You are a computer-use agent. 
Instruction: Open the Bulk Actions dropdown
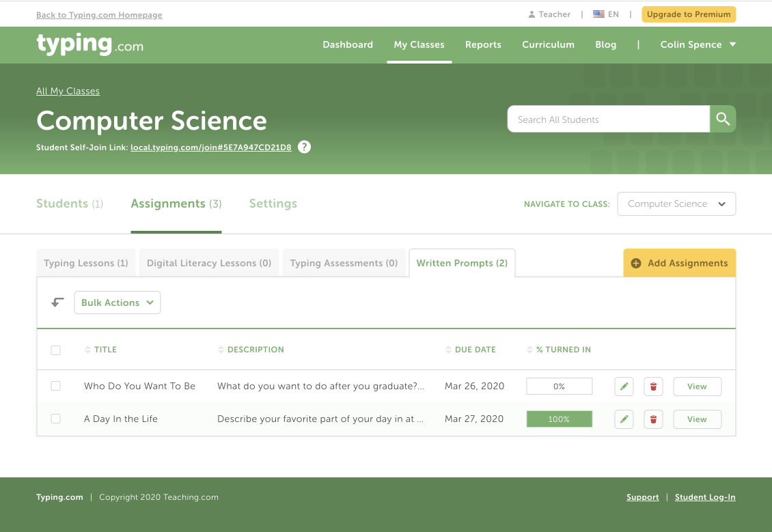(x=117, y=302)
